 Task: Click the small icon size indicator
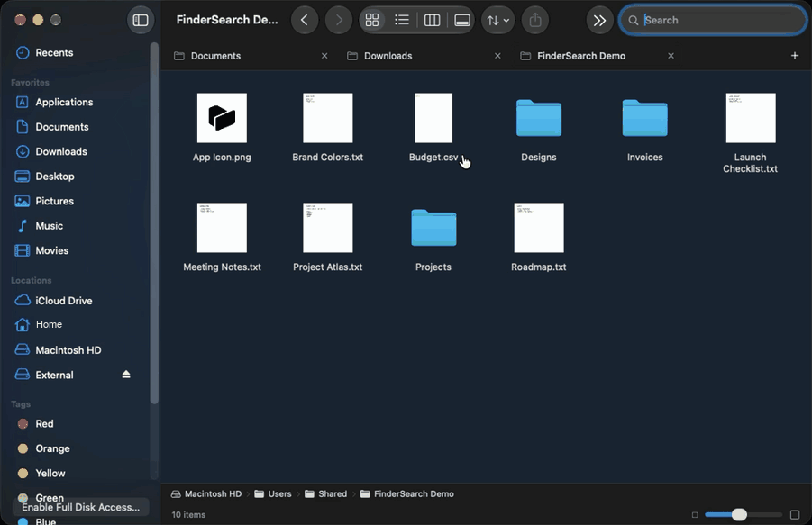(695, 515)
